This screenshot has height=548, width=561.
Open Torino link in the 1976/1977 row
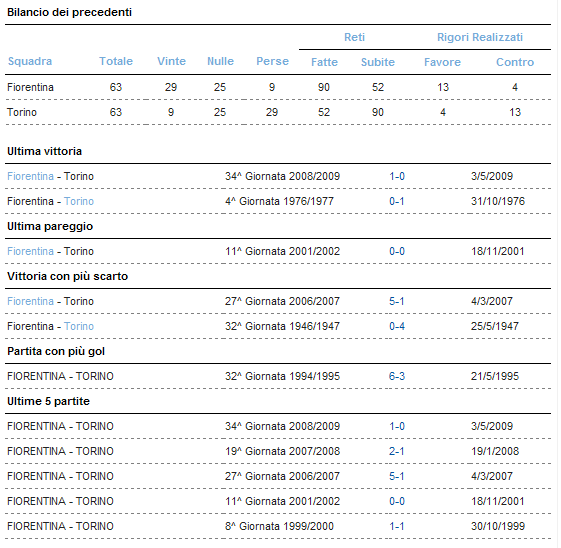pyautogui.click(x=79, y=201)
